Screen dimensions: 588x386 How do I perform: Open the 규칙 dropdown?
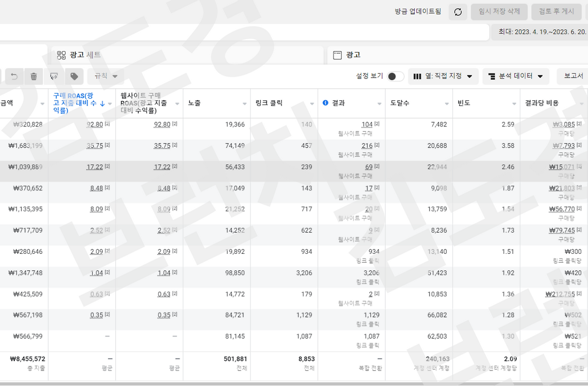pos(106,76)
